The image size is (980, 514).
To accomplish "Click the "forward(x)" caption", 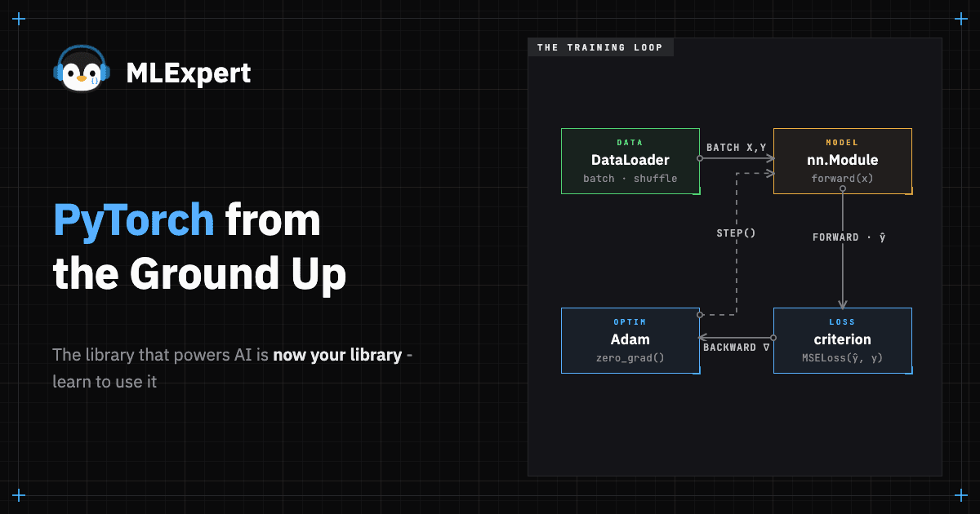I will coord(842,178).
